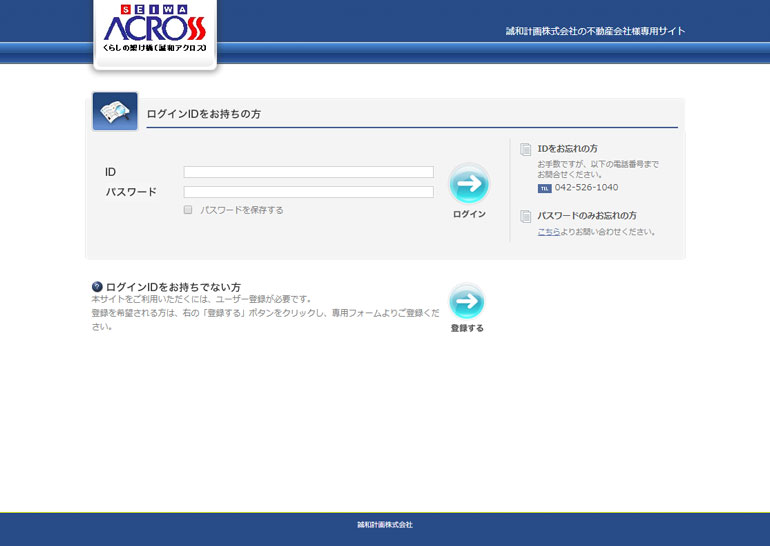This screenshot has height=546, width=770.
Task: Click the SEIWA ACROSS logo
Action: point(155,29)
